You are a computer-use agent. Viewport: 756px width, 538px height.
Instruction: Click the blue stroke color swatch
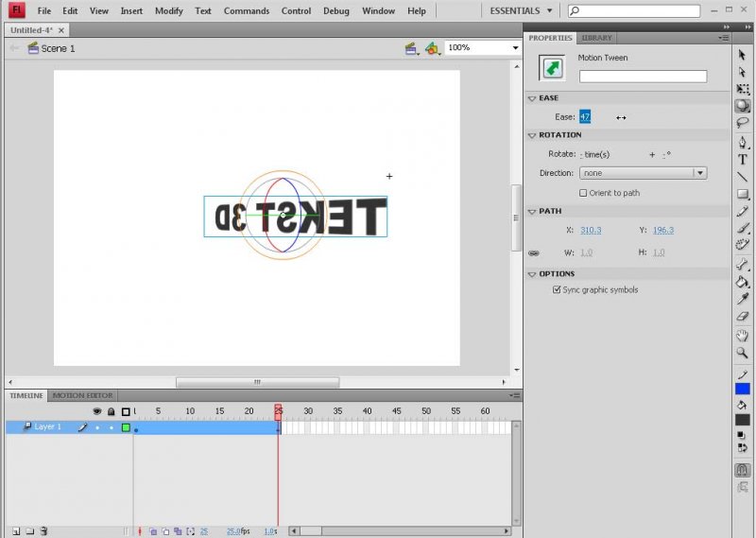743,389
